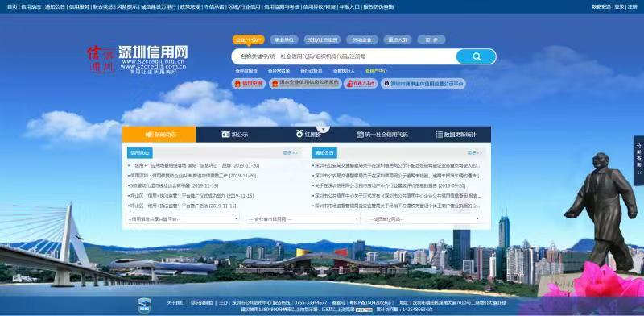The width and height of the screenshot is (644, 316).
Task: Open the 数据更新统计 list tab
Action: 456,135
